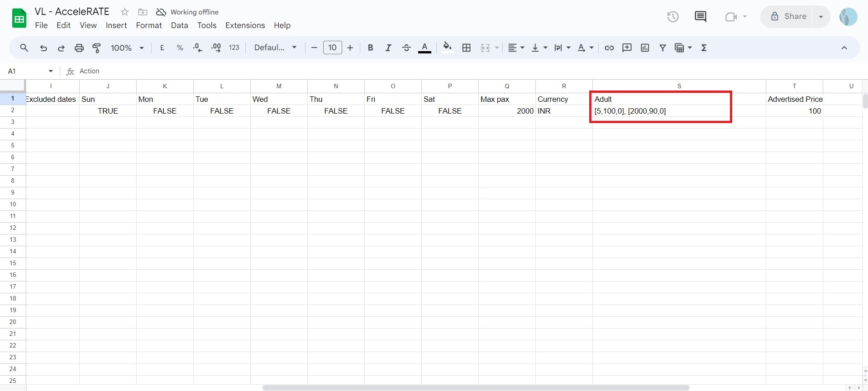868x391 pixels.
Task: Click the functions sigma icon
Action: coord(704,48)
